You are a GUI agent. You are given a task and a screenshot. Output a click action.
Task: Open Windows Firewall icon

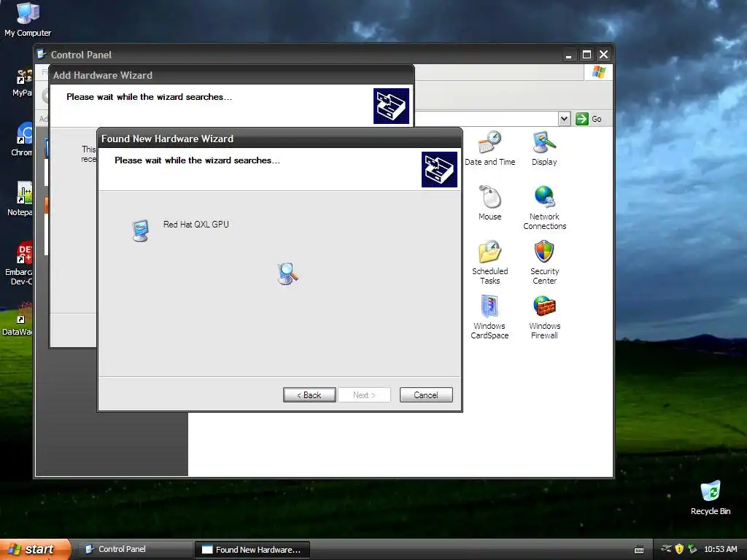[x=544, y=317]
